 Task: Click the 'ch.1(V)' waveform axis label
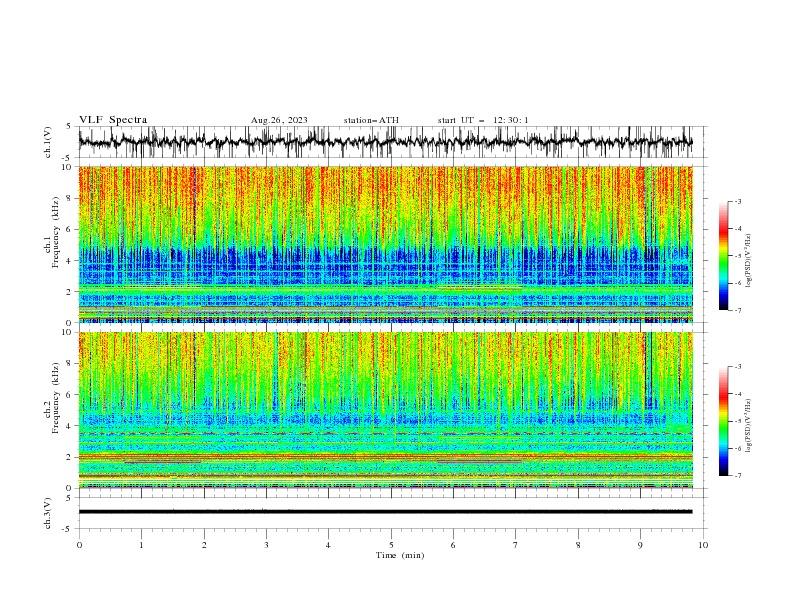[x=48, y=142]
